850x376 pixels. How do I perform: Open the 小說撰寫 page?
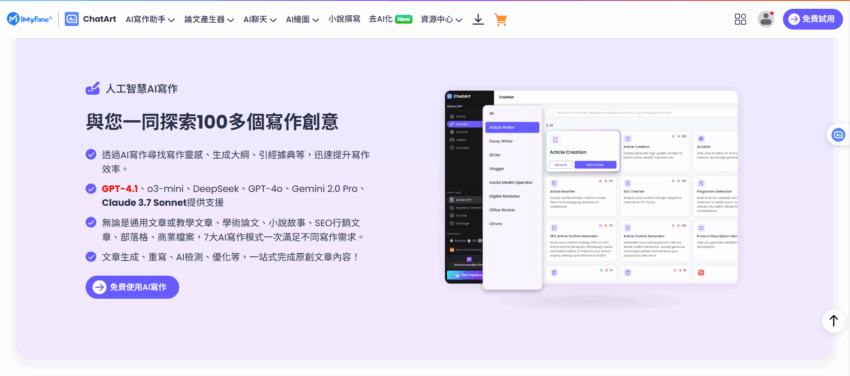click(344, 19)
